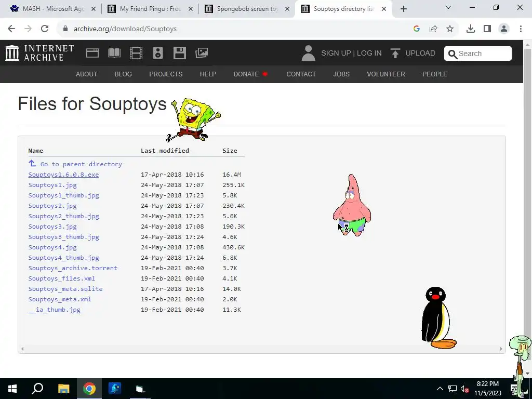532x399 pixels.
Task: Click the user avatar icon
Action: click(308, 54)
